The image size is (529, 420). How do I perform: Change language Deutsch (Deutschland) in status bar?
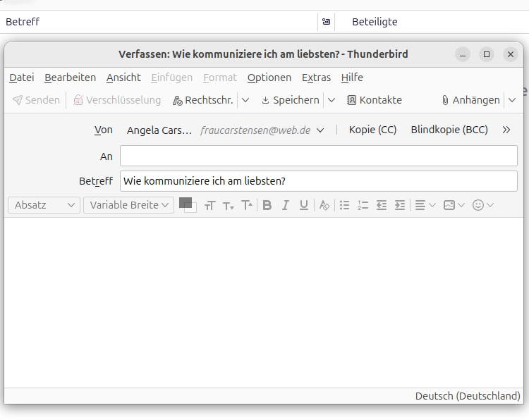point(467,396)
